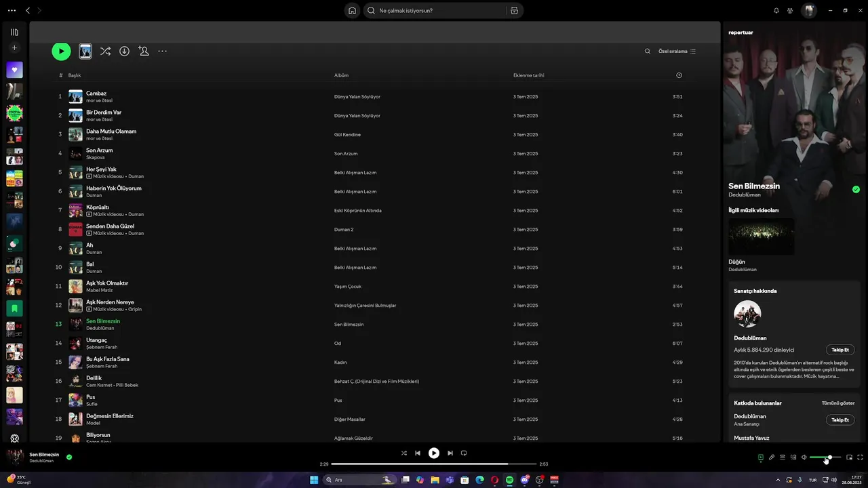Click the Albüm column header
The image size is (868, 488).
pos(341,75)
